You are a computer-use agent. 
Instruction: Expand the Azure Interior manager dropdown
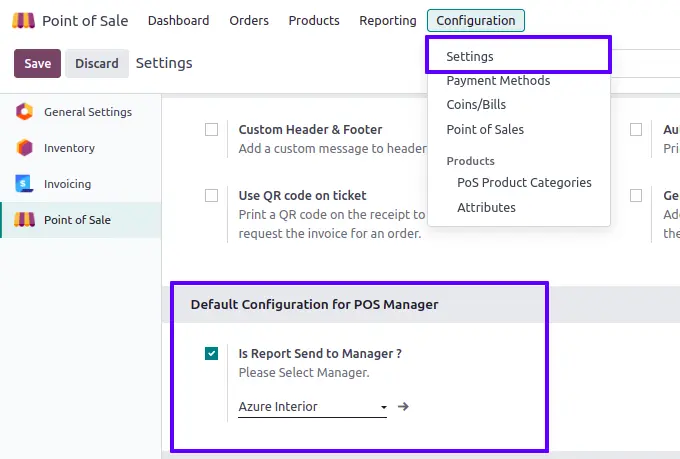pos(384,408)
